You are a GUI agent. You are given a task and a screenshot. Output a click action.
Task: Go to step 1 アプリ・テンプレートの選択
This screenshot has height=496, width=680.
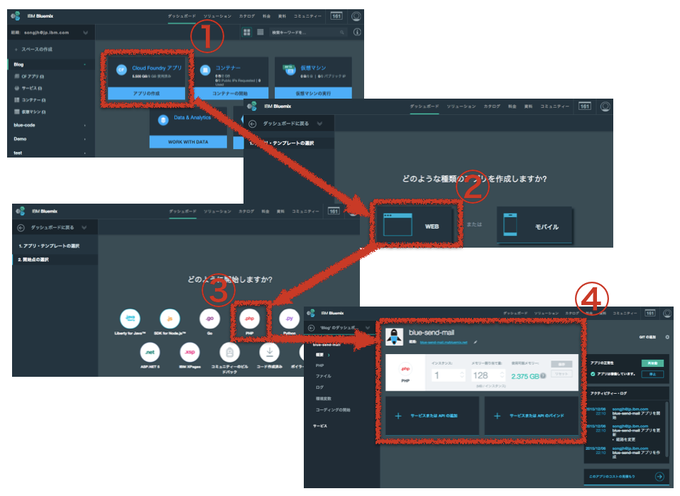click(x=49, y=246)
